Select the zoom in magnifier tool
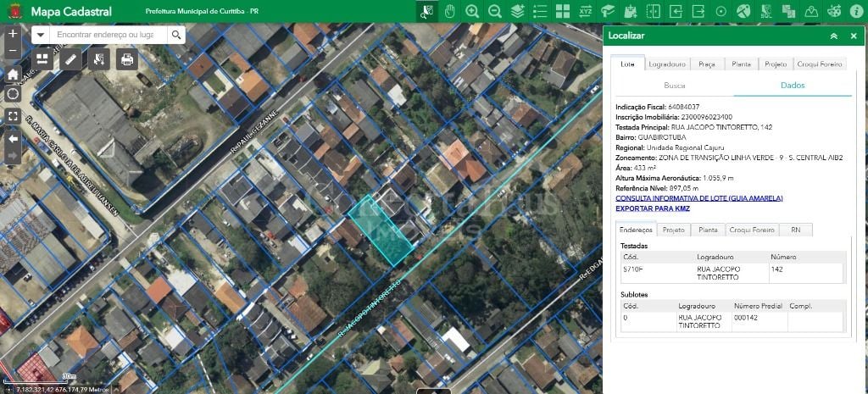The height and width of the screenshot is (394, 868). pyautogui.click(x=472, y=11)
